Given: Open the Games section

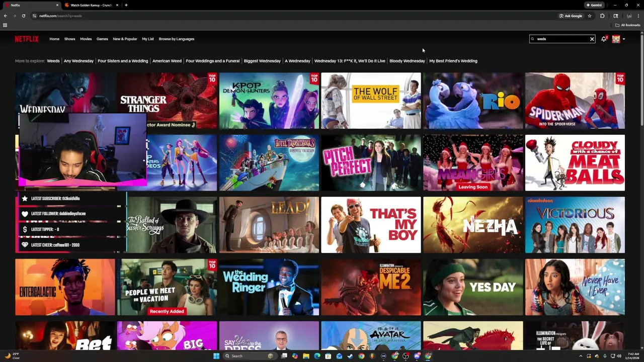Looking at the screenshot, I should point(102,39).
